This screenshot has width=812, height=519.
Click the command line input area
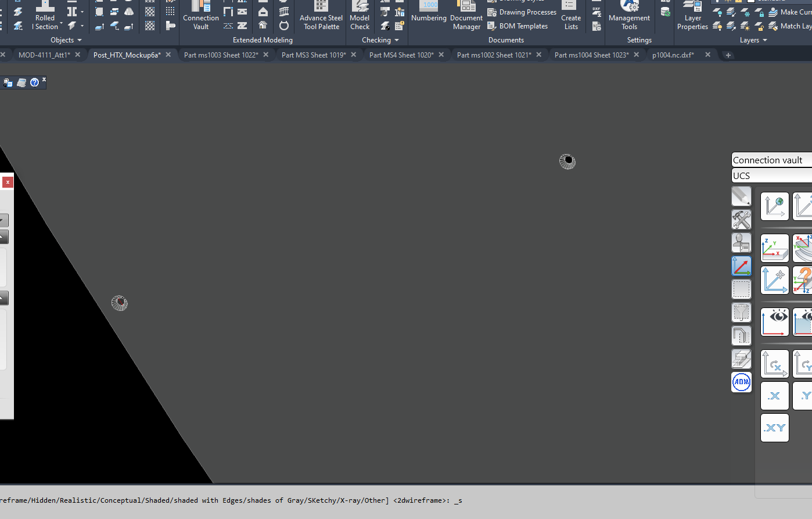point(406,500)
